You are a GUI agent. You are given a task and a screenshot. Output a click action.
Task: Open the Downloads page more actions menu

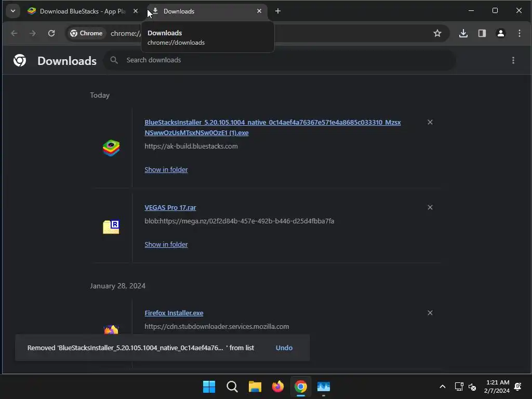[x=513, y=60]
